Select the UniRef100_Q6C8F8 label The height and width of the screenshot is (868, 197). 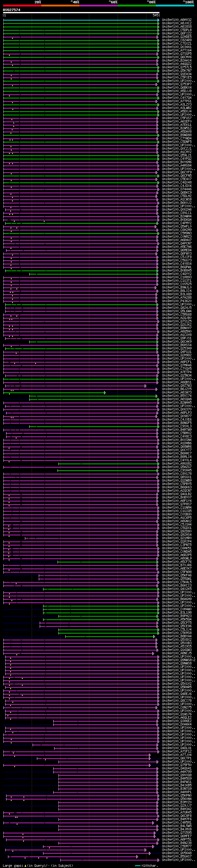point(177,815)
